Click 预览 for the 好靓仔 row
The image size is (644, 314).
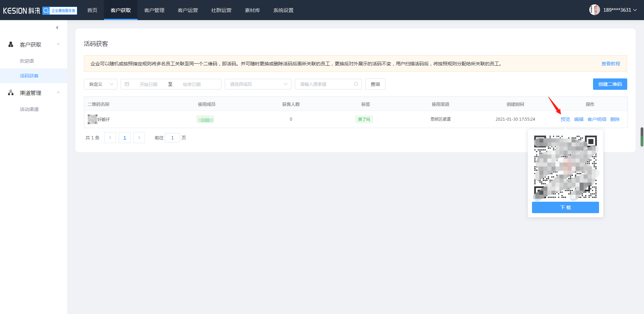pos(565,119)
